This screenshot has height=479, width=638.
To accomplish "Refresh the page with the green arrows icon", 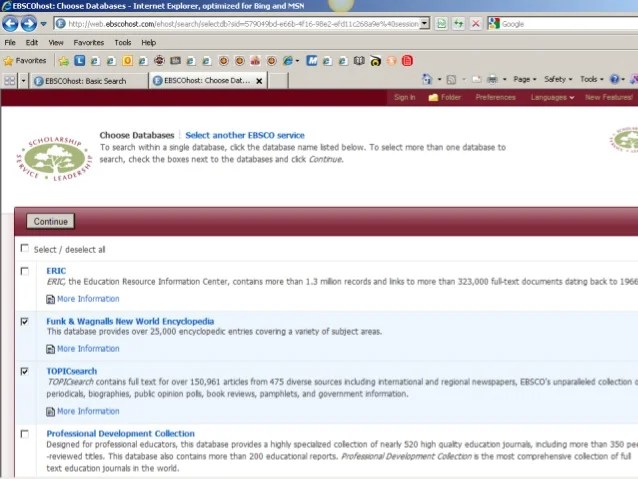I will click(459, 24).
